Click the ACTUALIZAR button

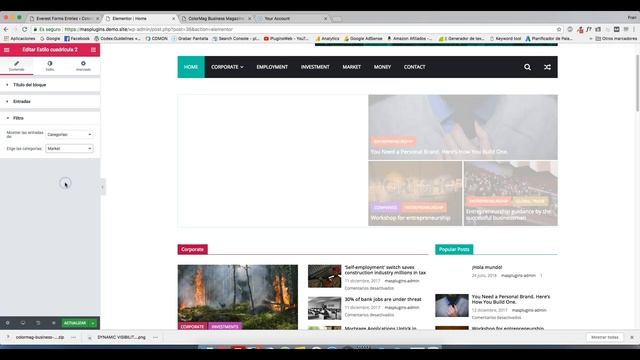click(x=75, y=323)
